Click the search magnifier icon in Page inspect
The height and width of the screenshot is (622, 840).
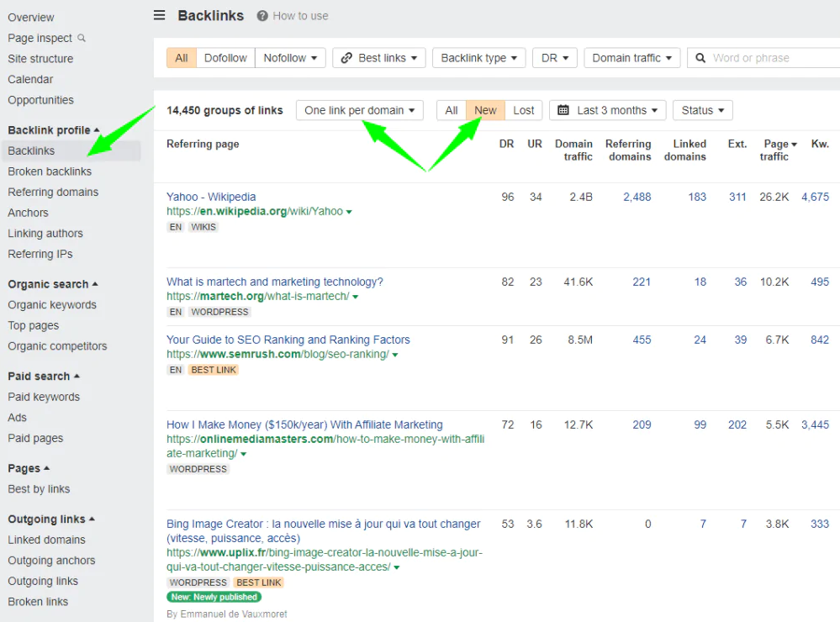point(82,38)
